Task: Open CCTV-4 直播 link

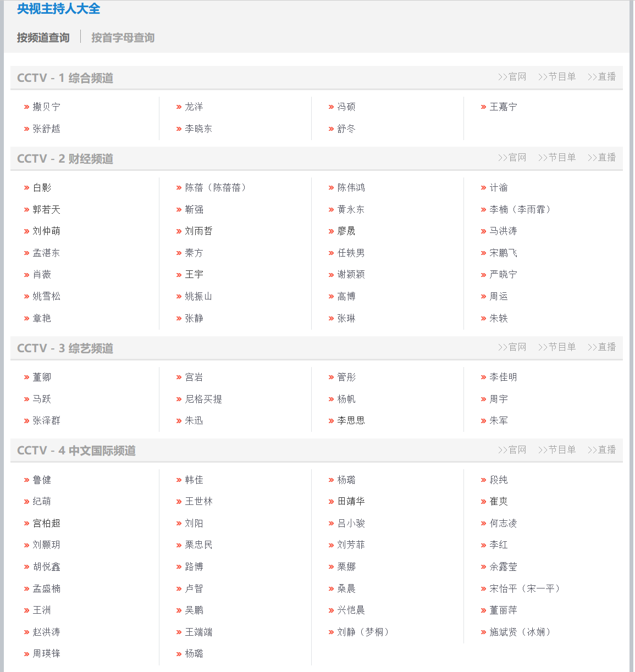Action: point(601,449)
